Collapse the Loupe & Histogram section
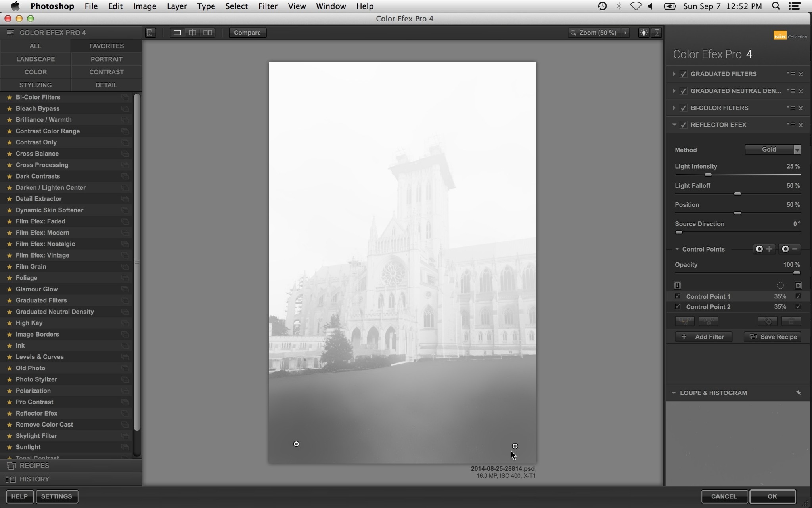 pos(674,393)
